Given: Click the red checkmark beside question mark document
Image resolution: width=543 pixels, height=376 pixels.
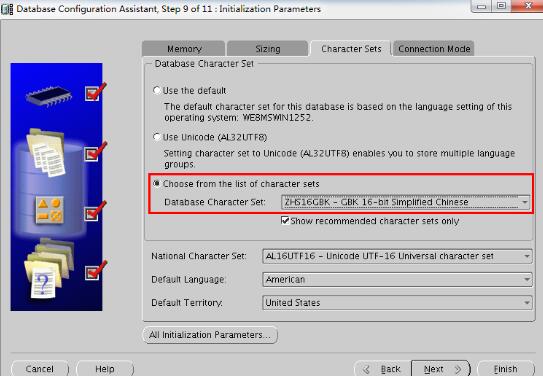Looking at the screenshot, I should coord(95,271).
